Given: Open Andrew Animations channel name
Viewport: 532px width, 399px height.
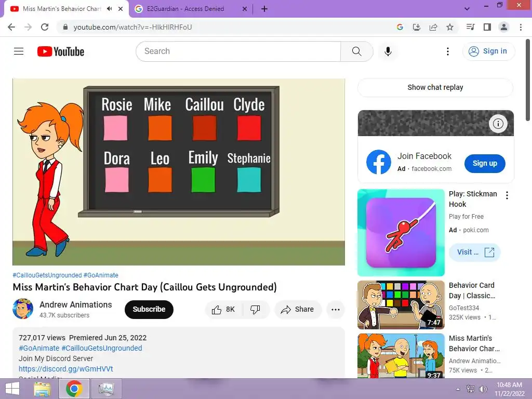Looking at the screenshot, I should coord(76,304).
